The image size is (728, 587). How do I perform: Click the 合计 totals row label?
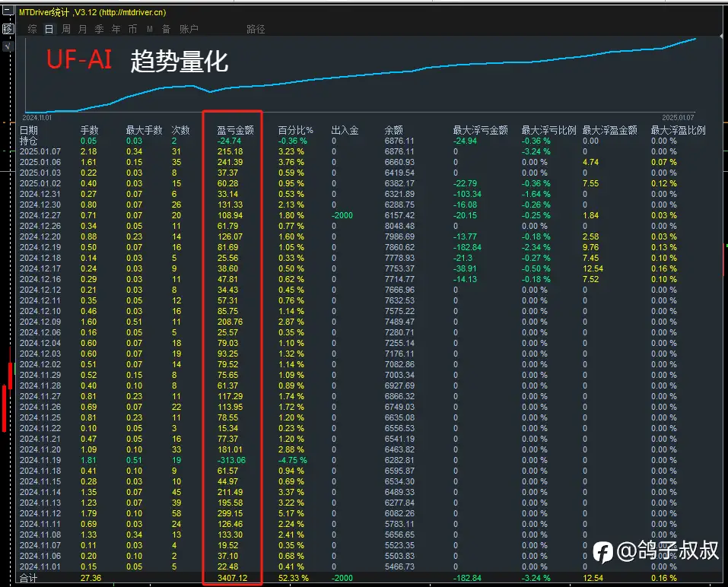point(28,578)
